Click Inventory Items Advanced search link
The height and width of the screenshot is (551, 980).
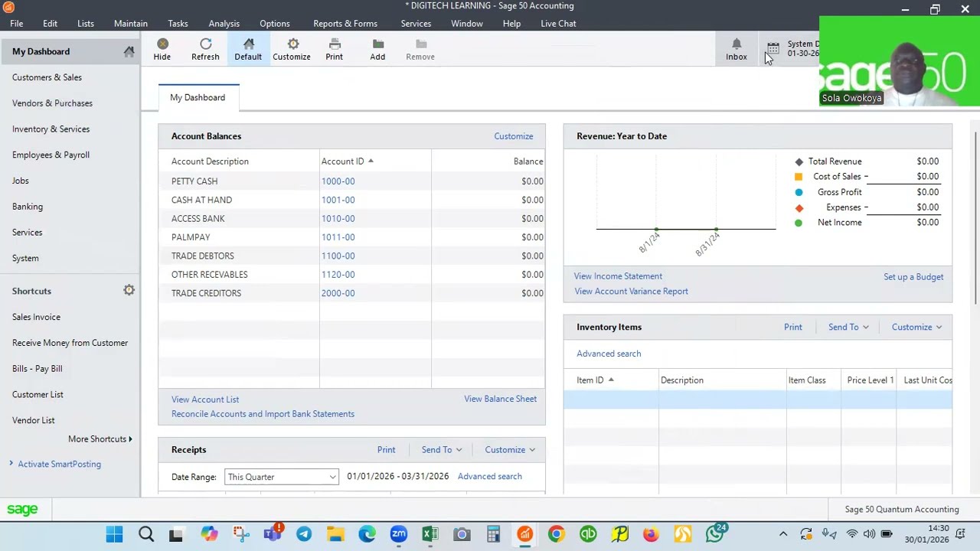tap(609, 354)
